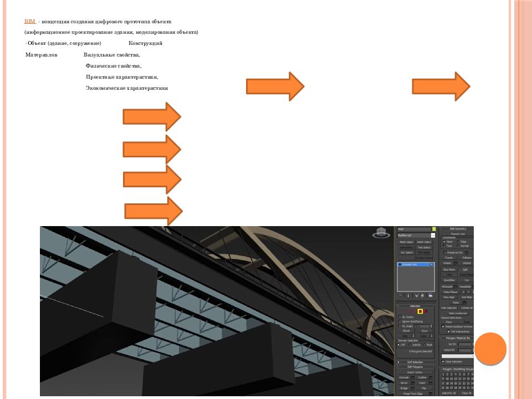Screen dimensions: 532x399
Task: Click the Repeat Last button
Action: (458, 234)
